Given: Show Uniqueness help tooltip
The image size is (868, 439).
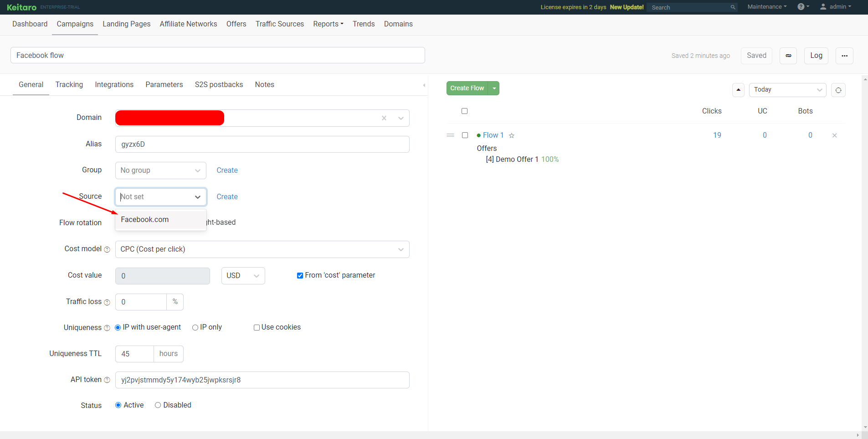Looking at the screenshot, I should click(x=107, y=328).
